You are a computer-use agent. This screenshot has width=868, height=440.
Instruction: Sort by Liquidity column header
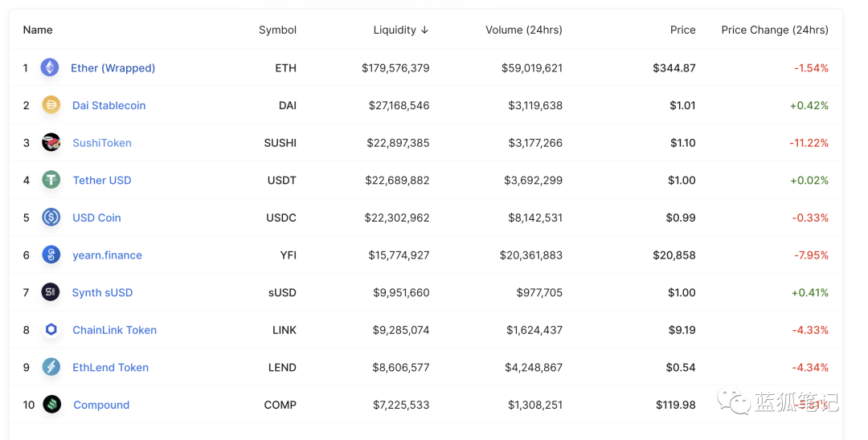[x=401, y=30]
